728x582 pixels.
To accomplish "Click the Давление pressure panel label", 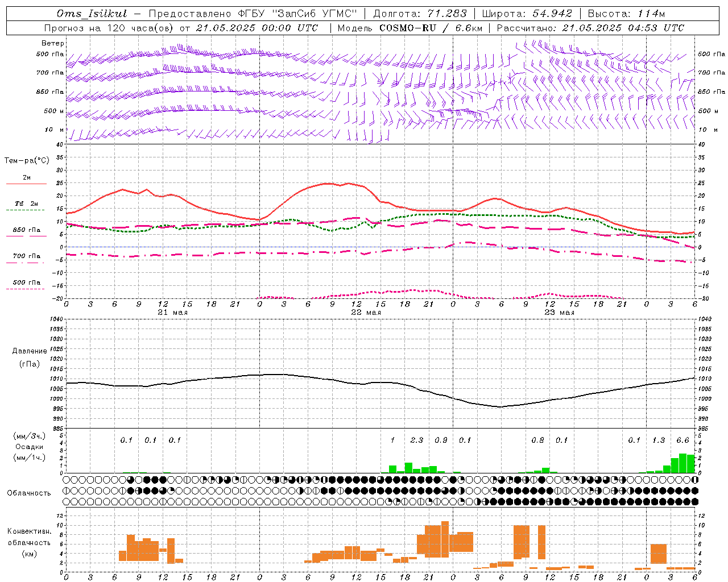I will (30, 351).
